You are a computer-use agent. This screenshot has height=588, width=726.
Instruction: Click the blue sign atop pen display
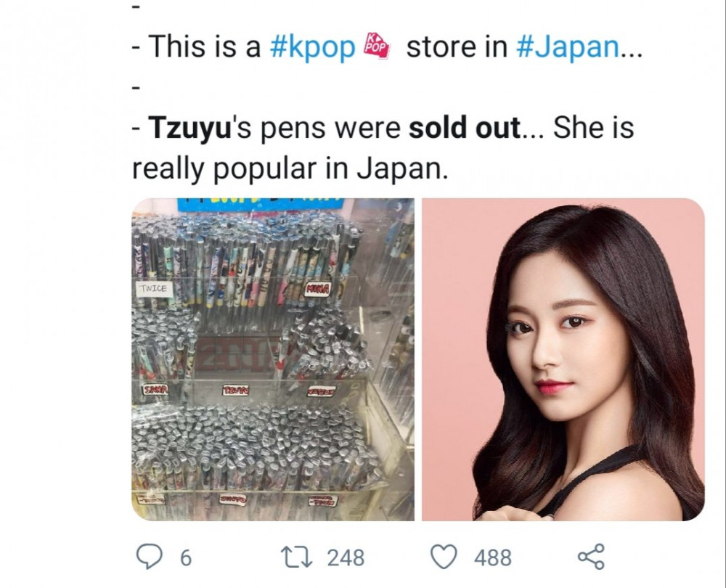[x=260, y=205]
